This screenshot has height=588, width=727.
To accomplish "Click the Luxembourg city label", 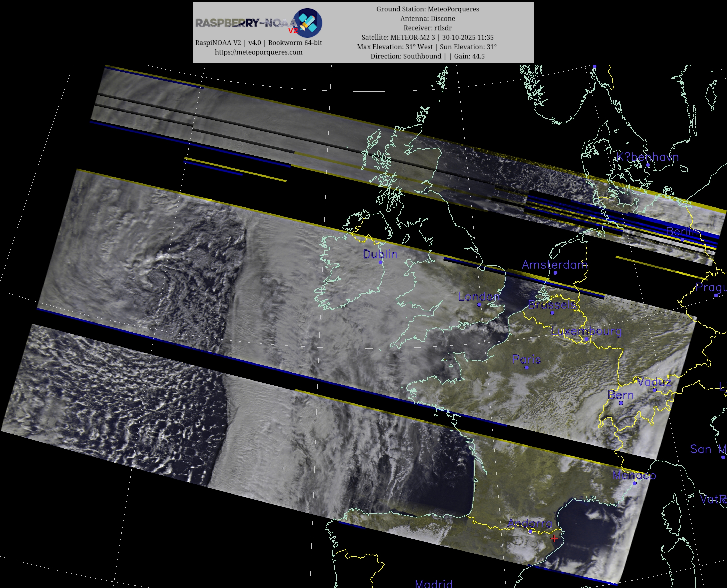I will click(586, 331).
